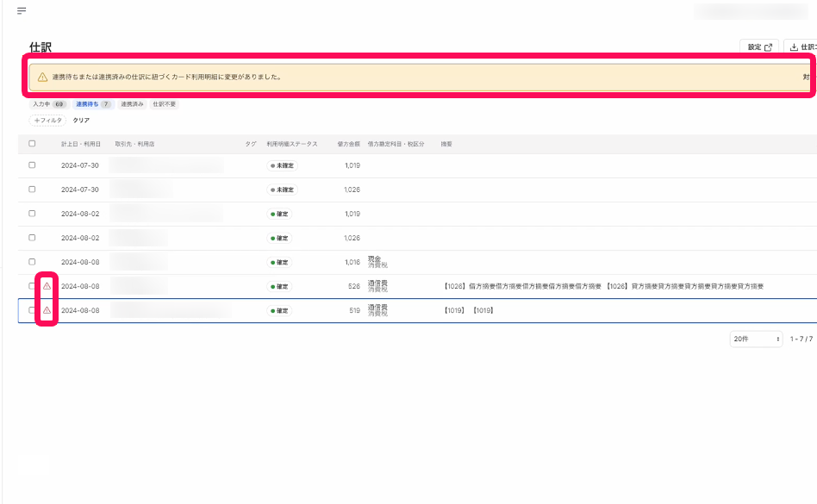The height and width of the screenshot is (504, 817).
Task: Click the warning icon on the 528 amount row
Action: click(47, 286)
